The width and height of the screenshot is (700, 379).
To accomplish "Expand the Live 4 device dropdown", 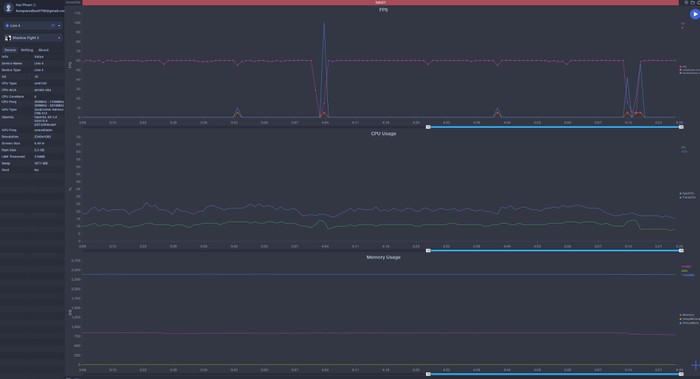I will click(32, 26).
